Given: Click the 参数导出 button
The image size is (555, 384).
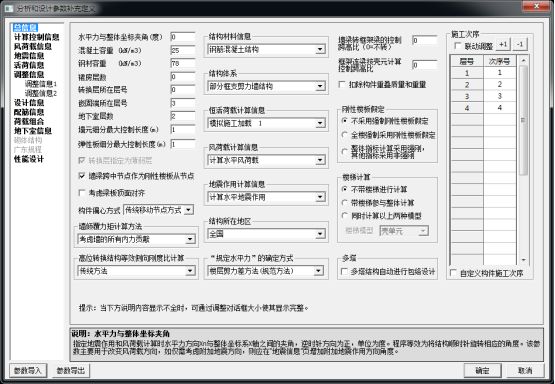Looking at the screenshot, I should tap(71, 371).
